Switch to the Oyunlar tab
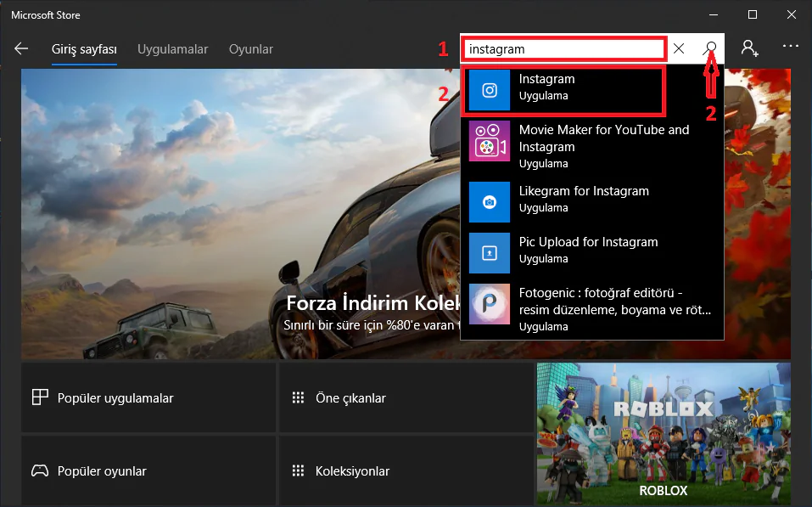The width and height of the screenshot is (812, 507). click(251, 49)
